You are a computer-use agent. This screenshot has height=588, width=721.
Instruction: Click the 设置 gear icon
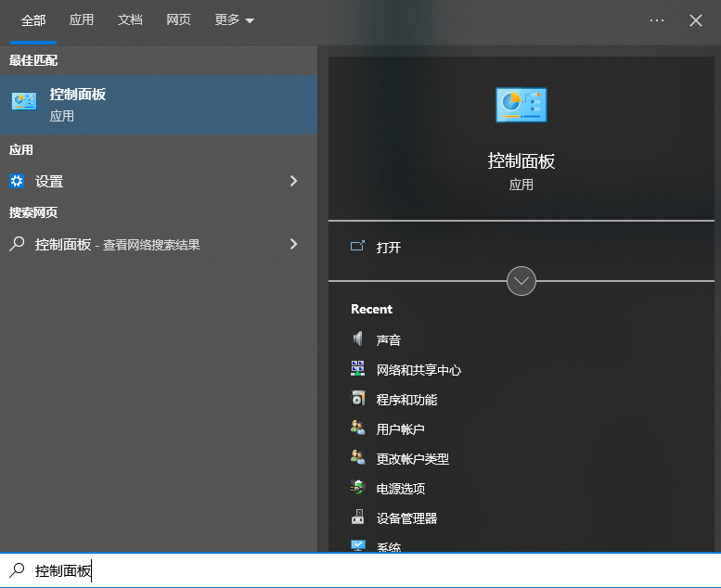coord(17,181)
